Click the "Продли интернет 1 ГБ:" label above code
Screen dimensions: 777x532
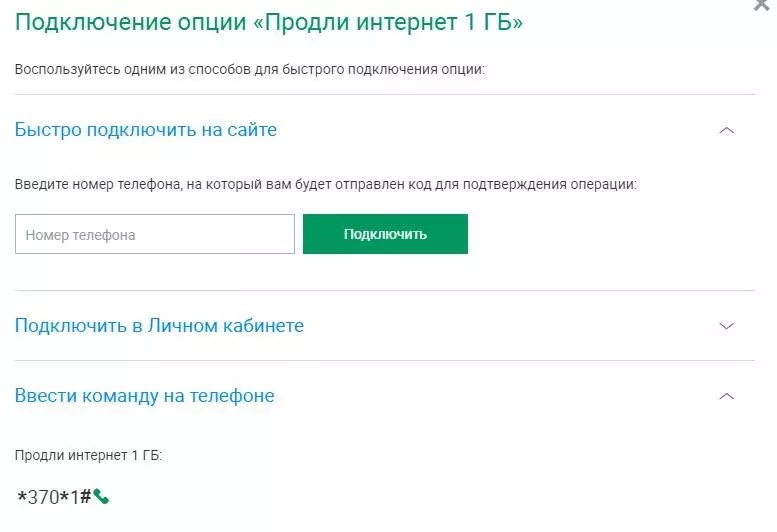click(x=88, y=455)
